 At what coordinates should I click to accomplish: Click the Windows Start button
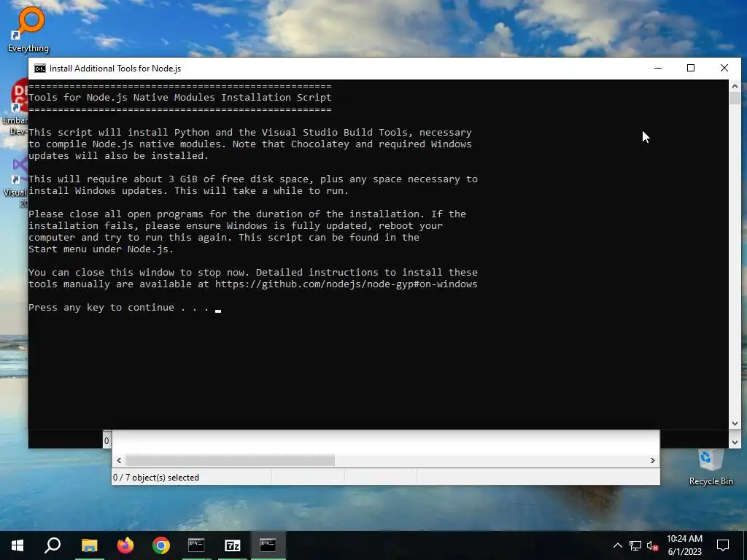click(x=18, y=545)
